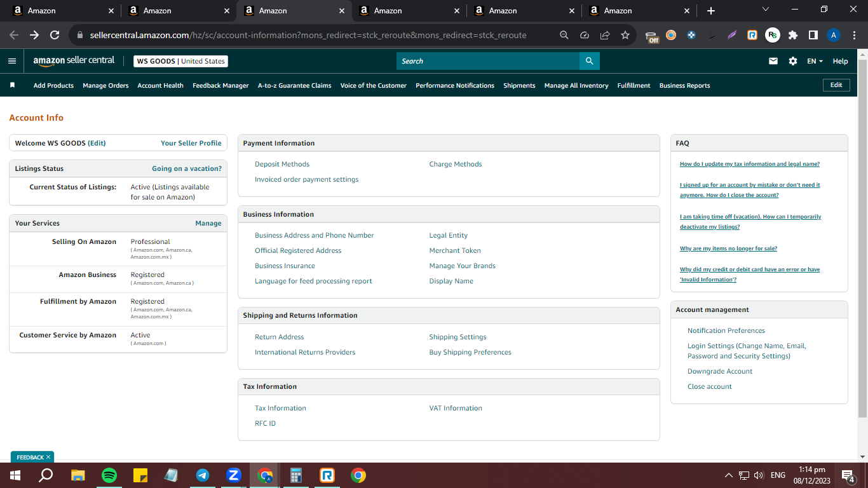Open the browser tab search chevron
The width and height of the screenshot is (868, 488).
coord(766,10)
